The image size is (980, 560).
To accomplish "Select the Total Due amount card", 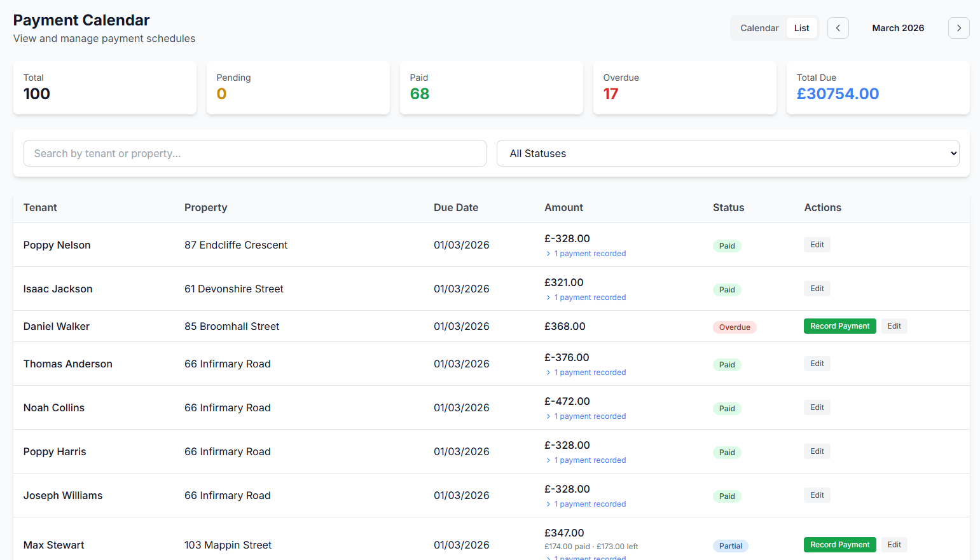I will click(x=878, y=88).
